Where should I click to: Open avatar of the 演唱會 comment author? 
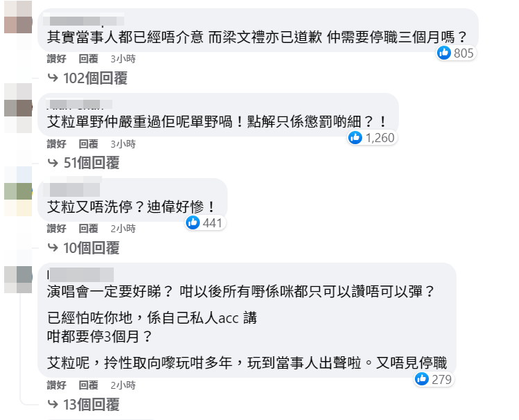pos(18,276)
